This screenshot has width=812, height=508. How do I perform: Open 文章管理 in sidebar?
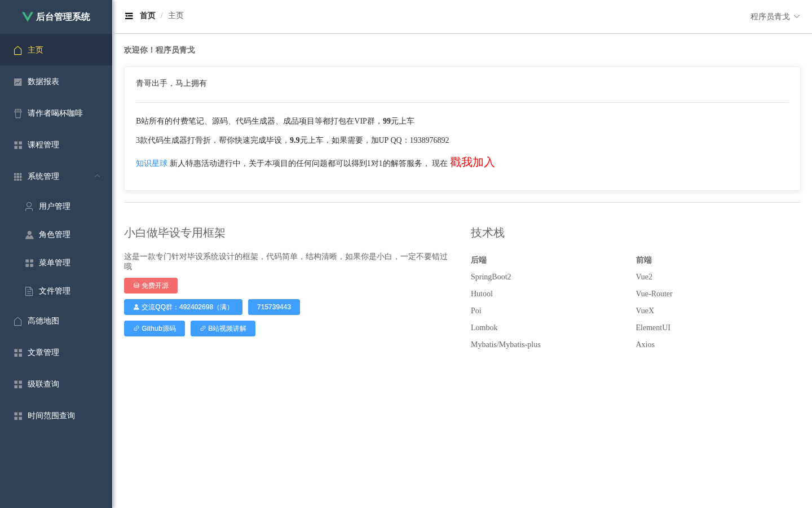pyautogui.click(x=56, y=352)
